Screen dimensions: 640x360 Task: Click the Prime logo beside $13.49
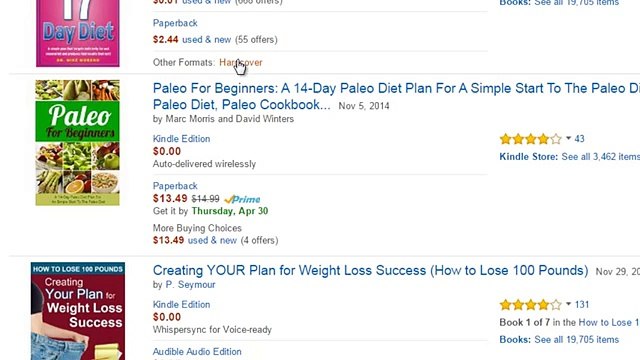click(242, 199)
